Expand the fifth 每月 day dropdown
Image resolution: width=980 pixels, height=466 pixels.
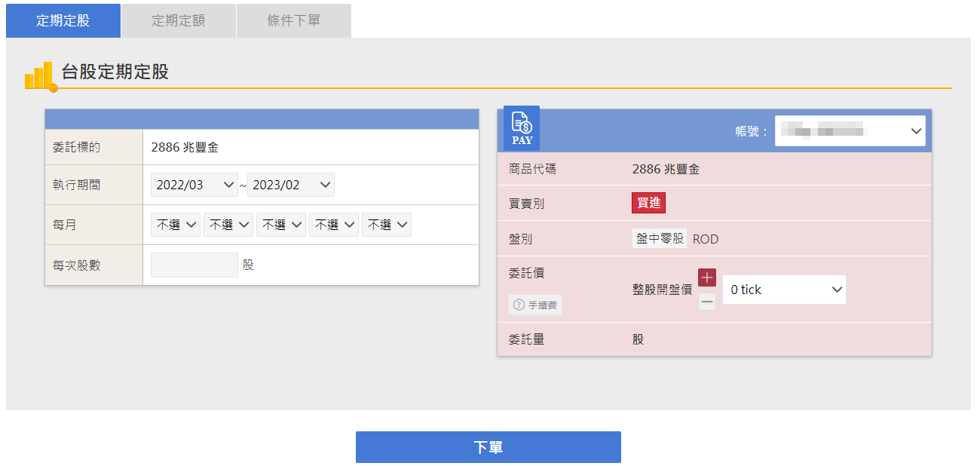point(387,225)
